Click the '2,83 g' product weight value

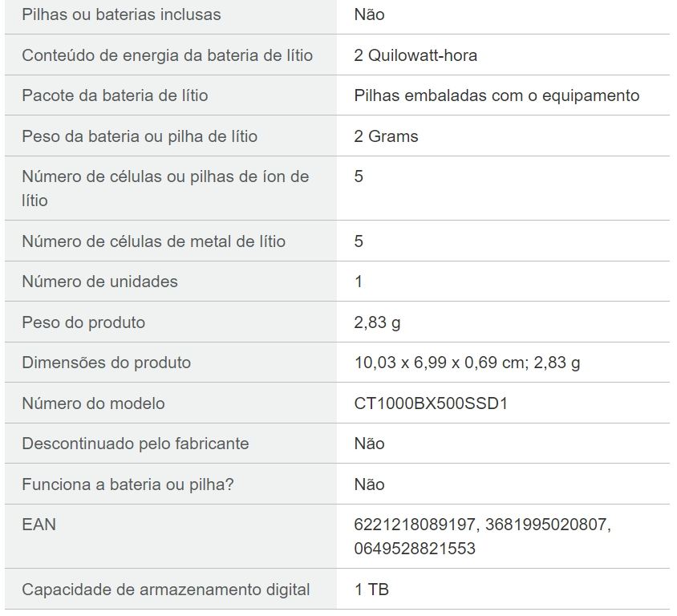click(377, 322)
